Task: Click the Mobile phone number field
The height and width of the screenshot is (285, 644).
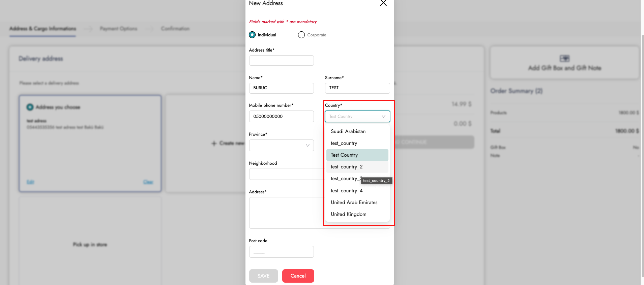Action: [x=281, y=117]
